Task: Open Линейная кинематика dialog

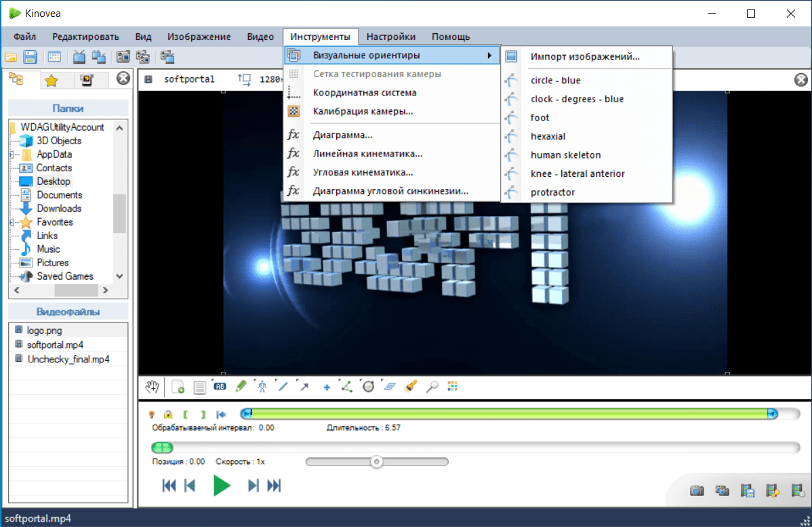Action: tap(392, 154)
